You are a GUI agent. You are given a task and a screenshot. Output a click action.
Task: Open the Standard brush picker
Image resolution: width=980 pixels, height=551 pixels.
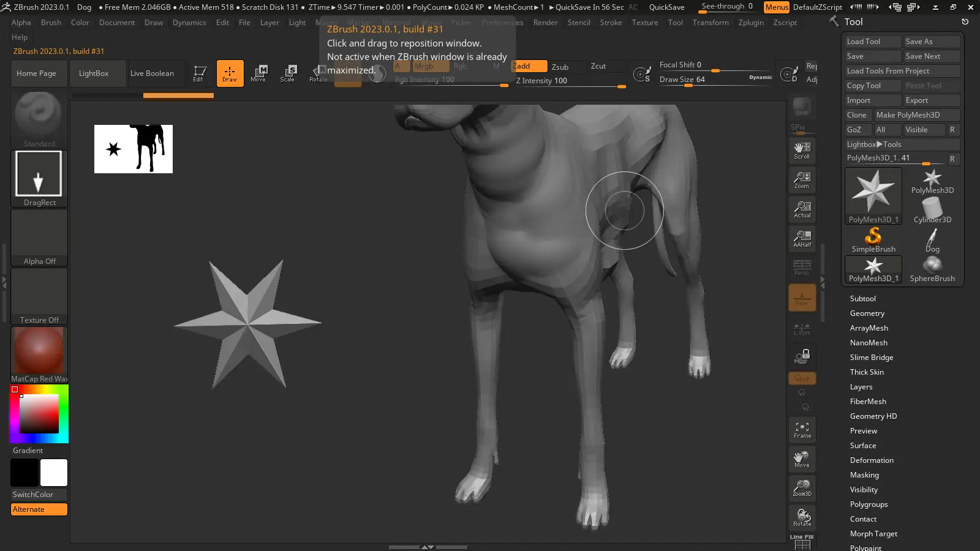39,119
